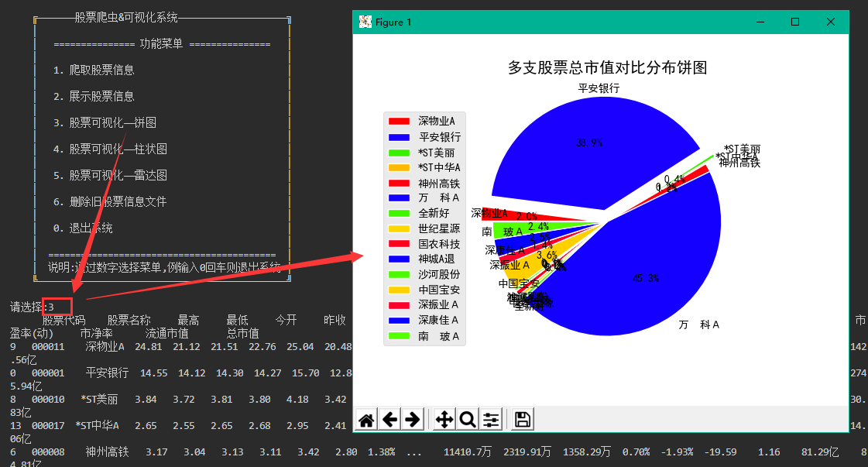Click the 请选择 input field
Viewport: 868px width, 467px height.
tap(56, 306)
